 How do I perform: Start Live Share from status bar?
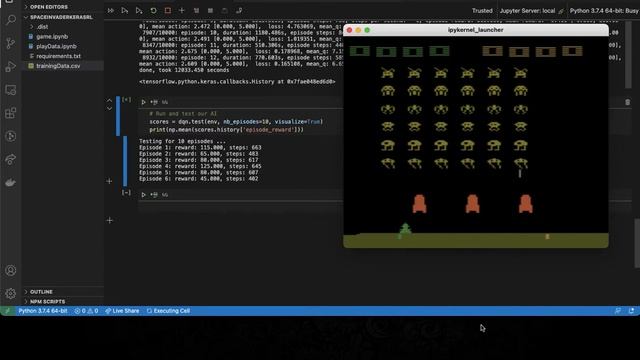tap(122, 311)
